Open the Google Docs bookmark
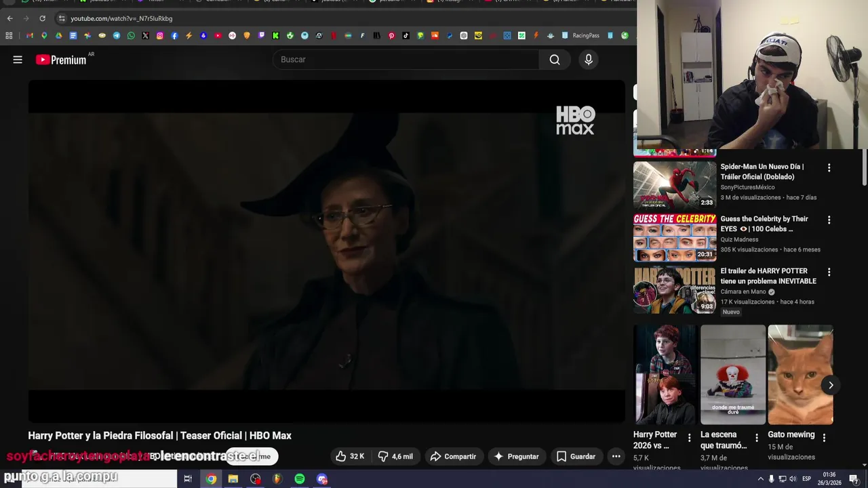This screenshot has height=488, width=868. pos(73,35)
